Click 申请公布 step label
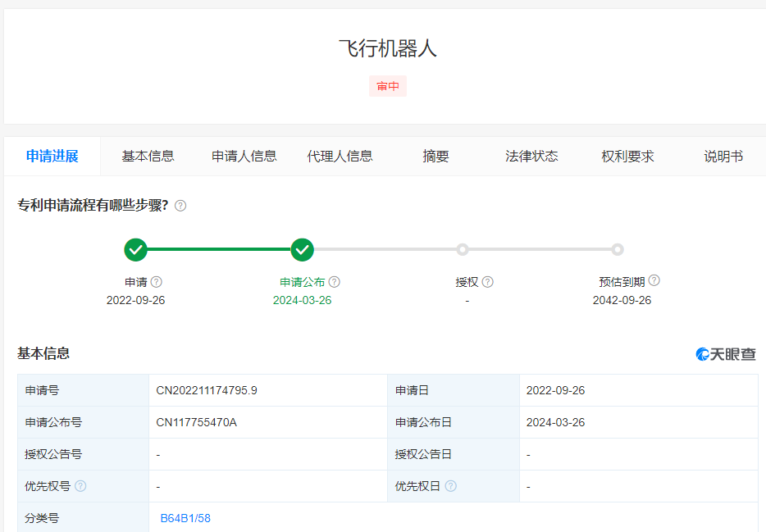The width and height of the screenshot is (766, 532). 303,282
